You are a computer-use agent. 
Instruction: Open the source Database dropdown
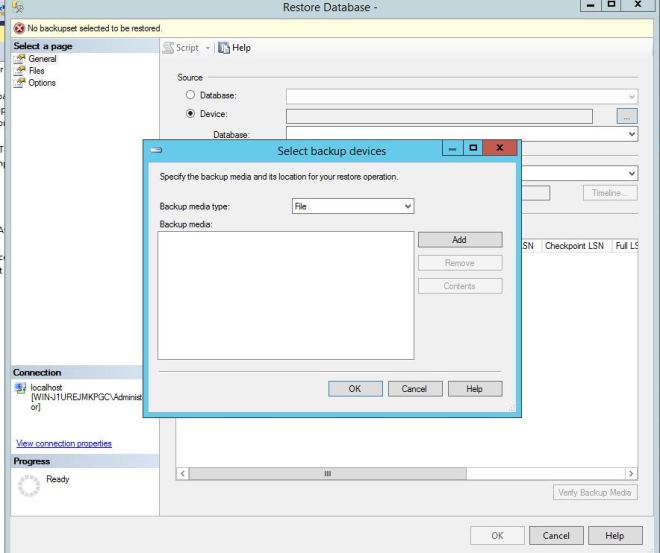coord(462,96)
